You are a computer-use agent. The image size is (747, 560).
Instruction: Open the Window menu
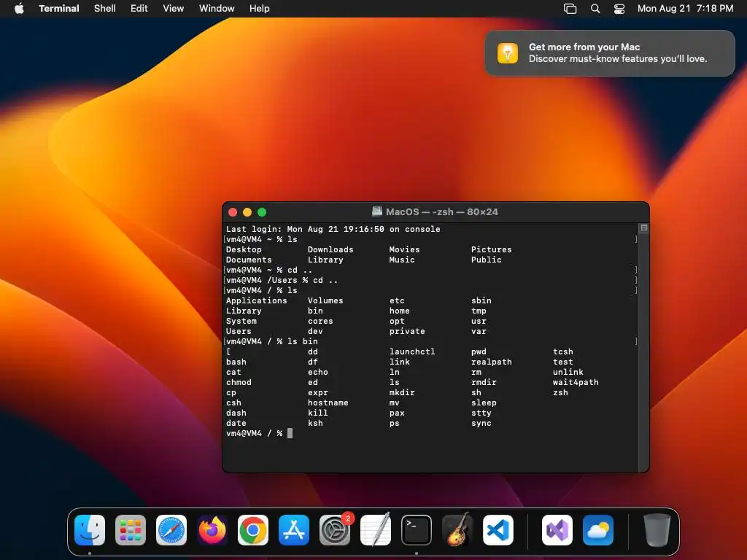tap(217, 9)
